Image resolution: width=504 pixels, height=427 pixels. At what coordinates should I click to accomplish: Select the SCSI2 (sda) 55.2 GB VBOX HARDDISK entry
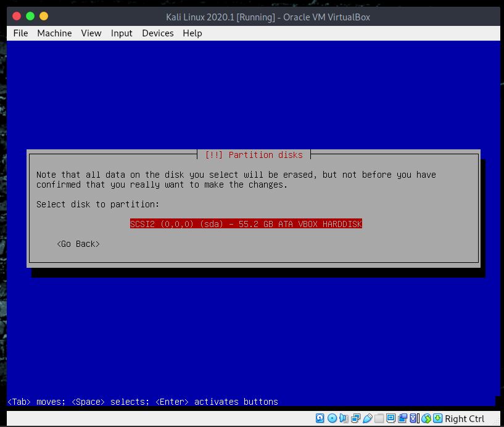pos(246,223)
